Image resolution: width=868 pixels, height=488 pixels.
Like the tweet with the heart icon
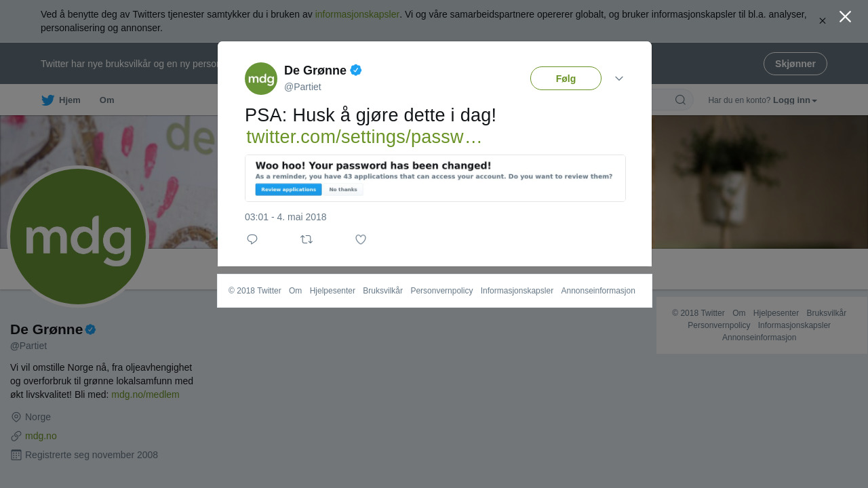click(x=361, y=239)
